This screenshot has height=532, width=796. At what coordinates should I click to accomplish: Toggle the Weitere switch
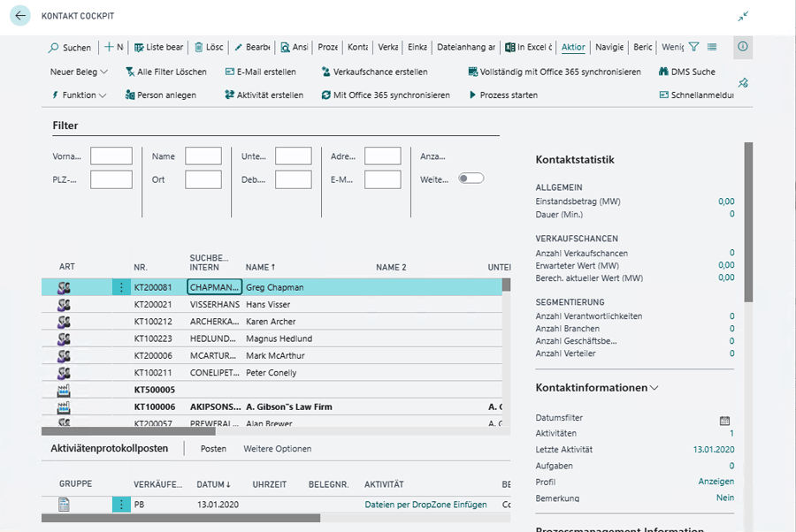click(x=471, y=179)
